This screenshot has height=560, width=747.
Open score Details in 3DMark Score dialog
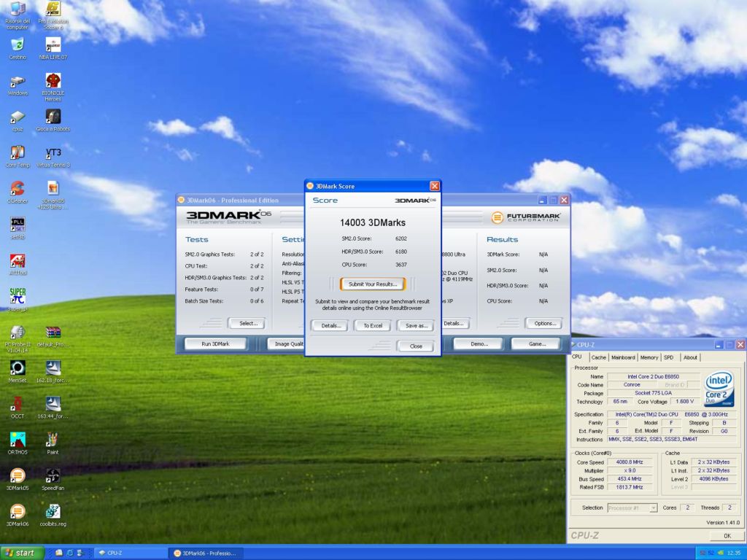330,326
